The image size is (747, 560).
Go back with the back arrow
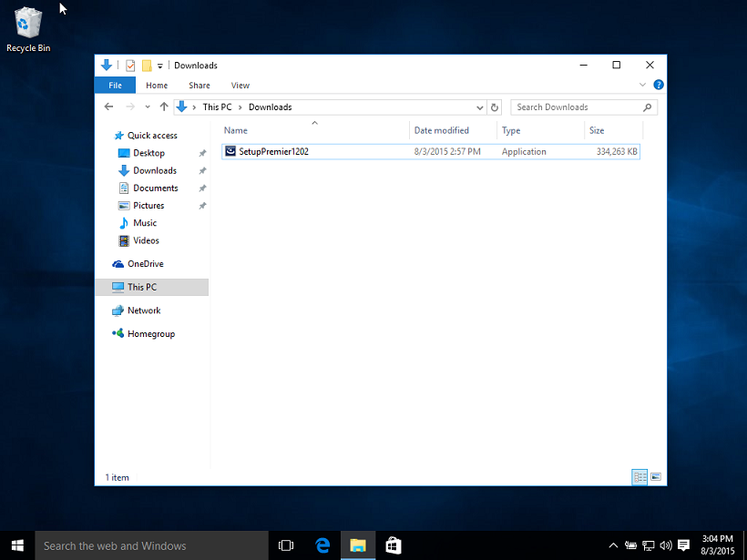click(x=108, y=107)
